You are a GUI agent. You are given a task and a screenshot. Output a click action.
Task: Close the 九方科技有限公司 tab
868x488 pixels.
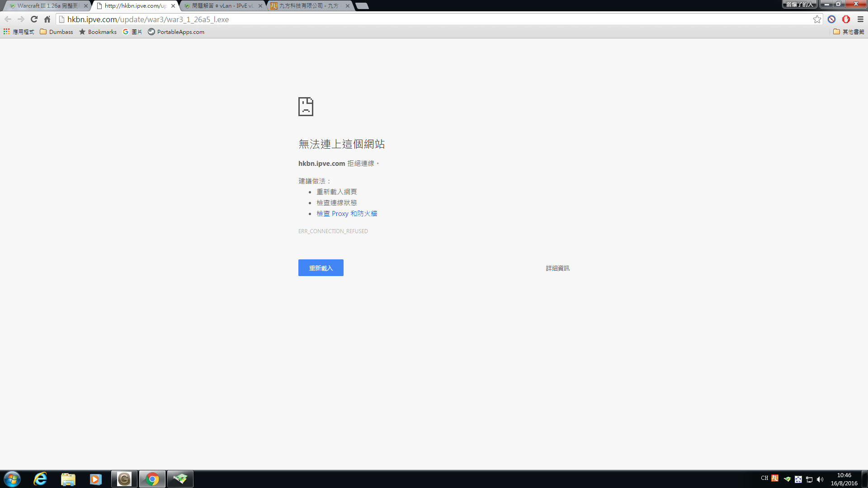[347, 6]
